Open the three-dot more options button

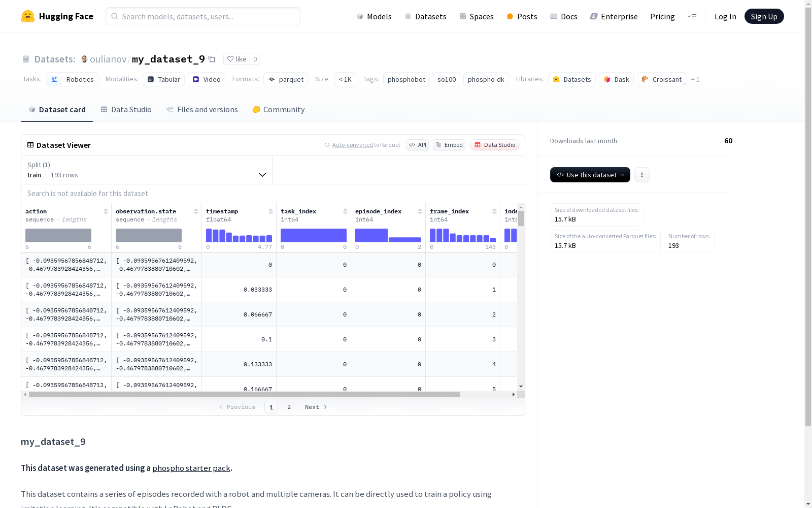(642, 175)
